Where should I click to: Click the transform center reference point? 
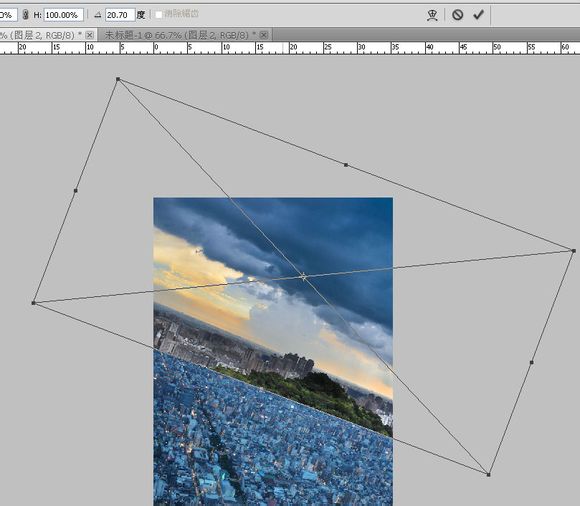pos(303,277)
